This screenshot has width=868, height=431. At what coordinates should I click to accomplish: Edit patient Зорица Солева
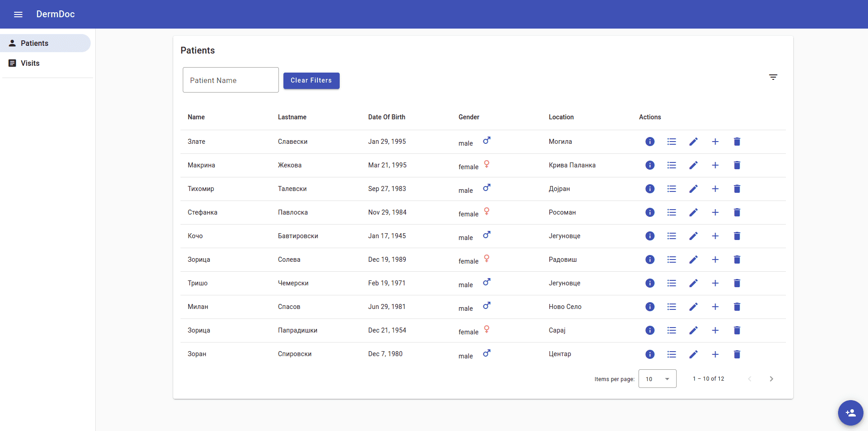693,260
